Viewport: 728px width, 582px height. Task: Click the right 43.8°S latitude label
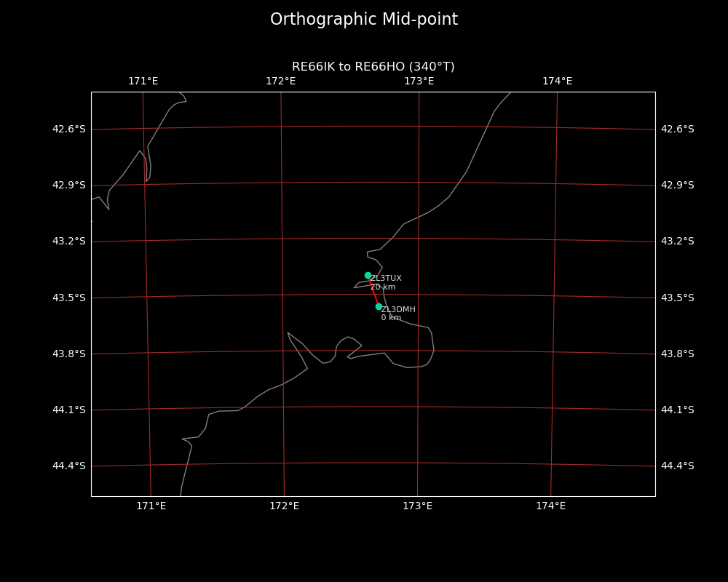tap(677, 354)
